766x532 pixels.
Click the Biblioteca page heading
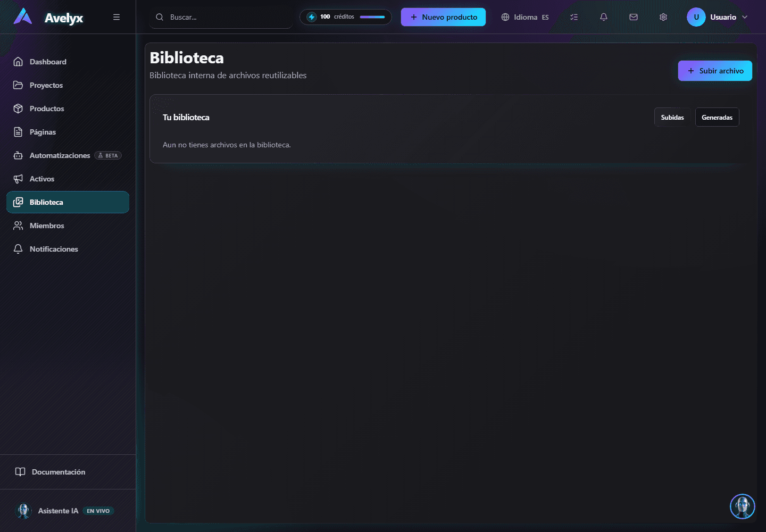point(187,57)
